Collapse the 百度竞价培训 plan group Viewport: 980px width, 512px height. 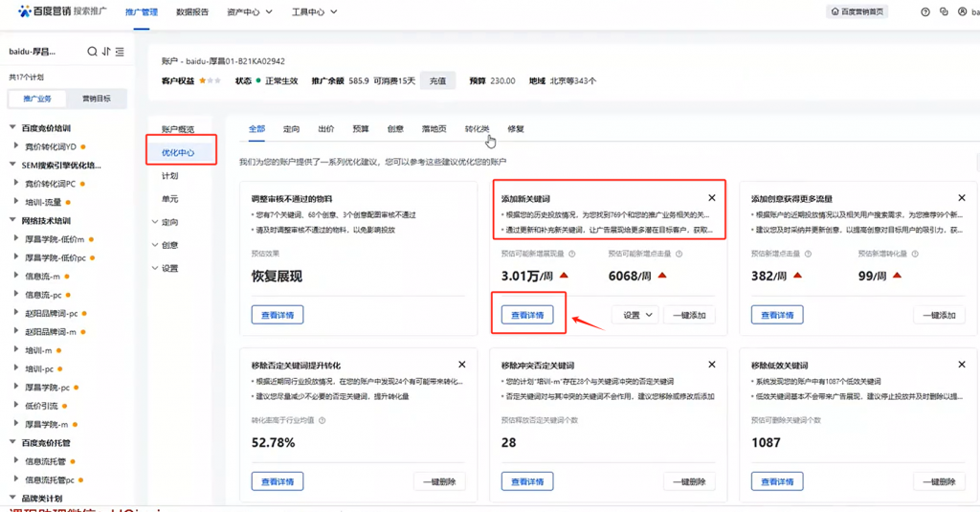pos(12,127)
